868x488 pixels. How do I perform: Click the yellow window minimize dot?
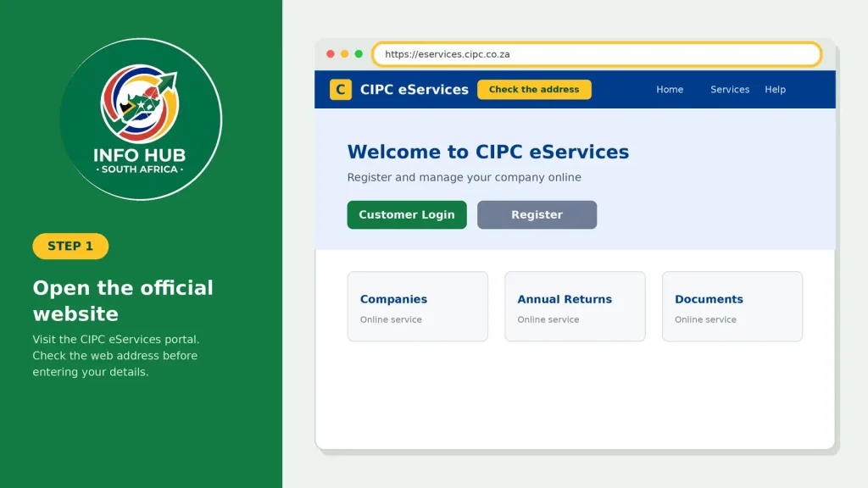344,54
